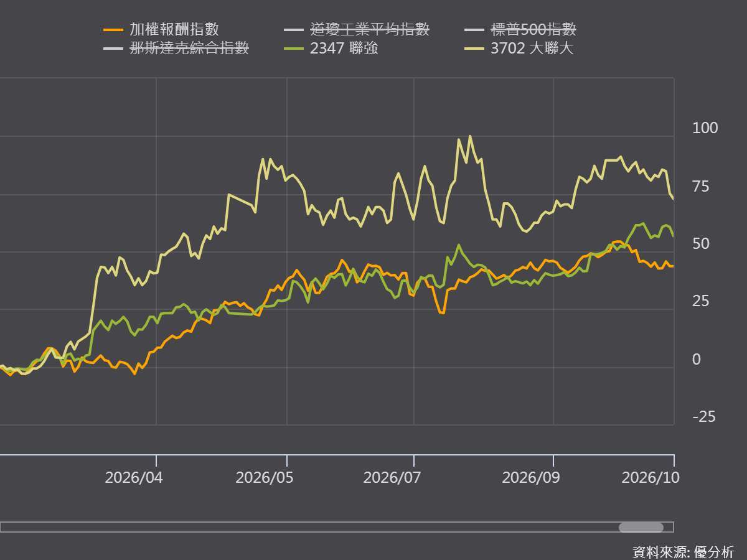Viewport: 747px width, 560px height.
Task: Hide the 2347 聯強 series
Action: (x=331, y=48)
